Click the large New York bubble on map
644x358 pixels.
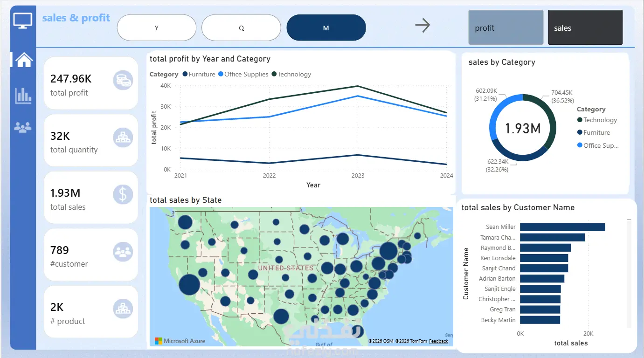coord(388,251)
